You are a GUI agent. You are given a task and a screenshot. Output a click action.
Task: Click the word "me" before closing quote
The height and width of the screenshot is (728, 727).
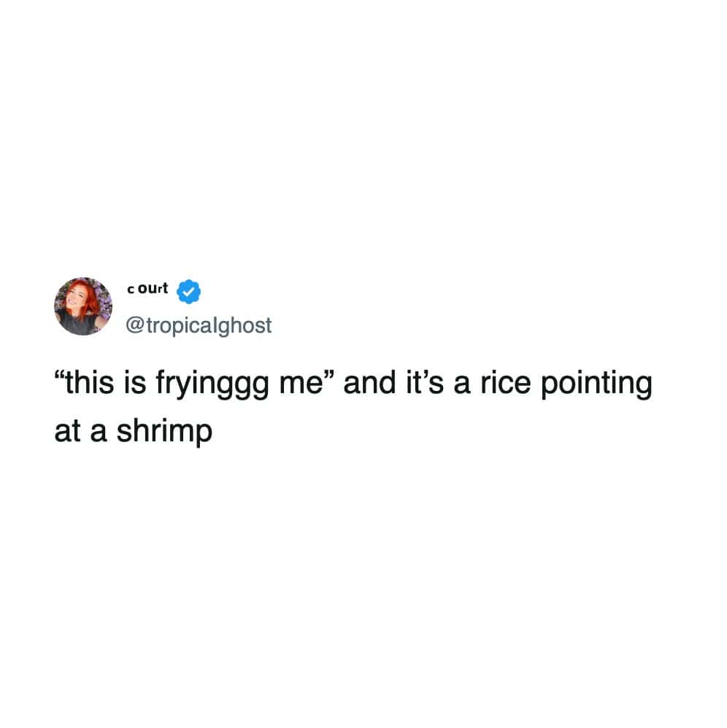[301, 385]
